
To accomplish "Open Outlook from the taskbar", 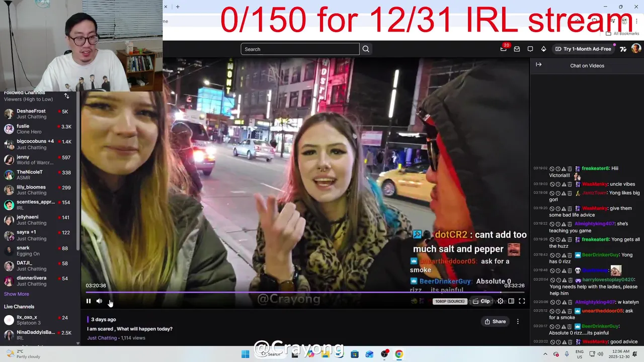I will point(369,354).
